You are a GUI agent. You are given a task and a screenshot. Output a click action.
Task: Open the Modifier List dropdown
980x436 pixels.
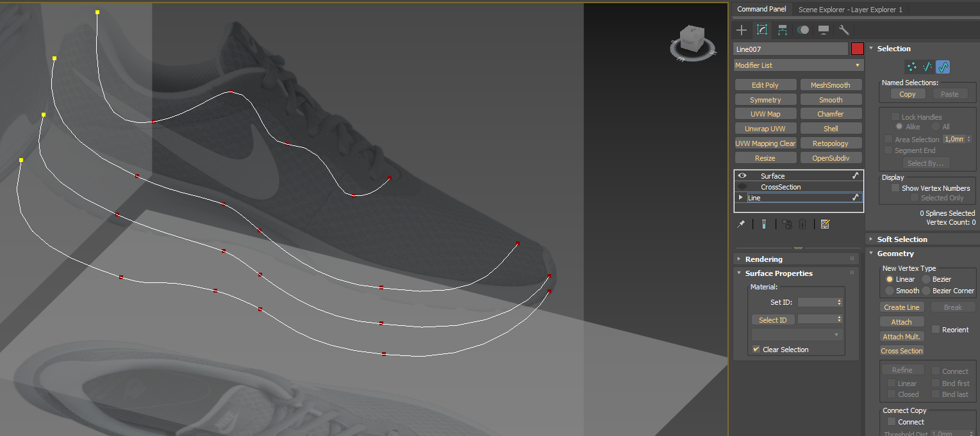[x=798, y=65]
